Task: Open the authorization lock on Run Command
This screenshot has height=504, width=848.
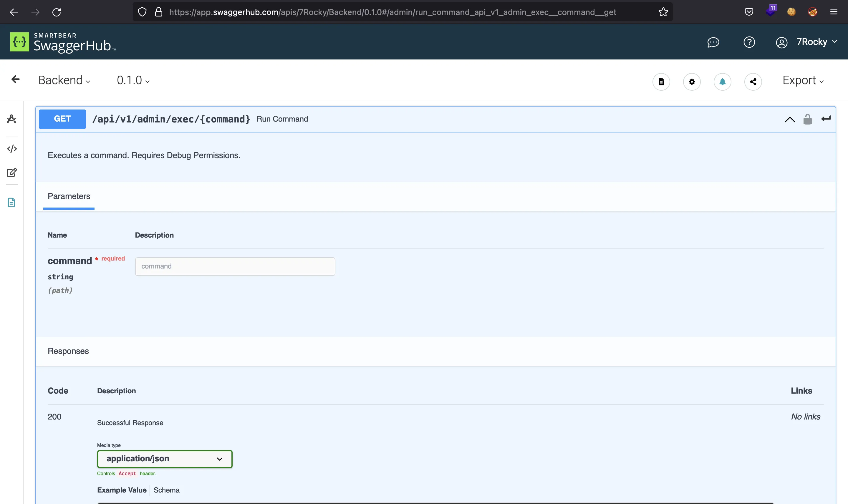Action: click(807, 119)
